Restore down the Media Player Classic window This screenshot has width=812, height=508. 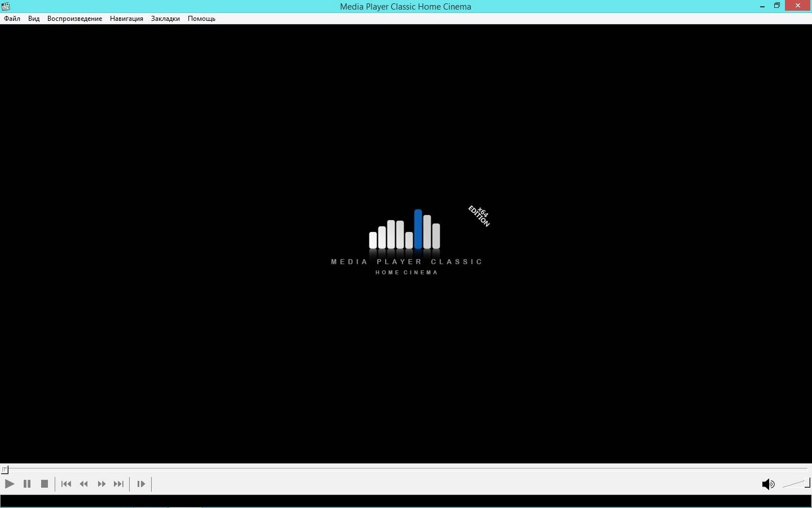tap(776, 6)
